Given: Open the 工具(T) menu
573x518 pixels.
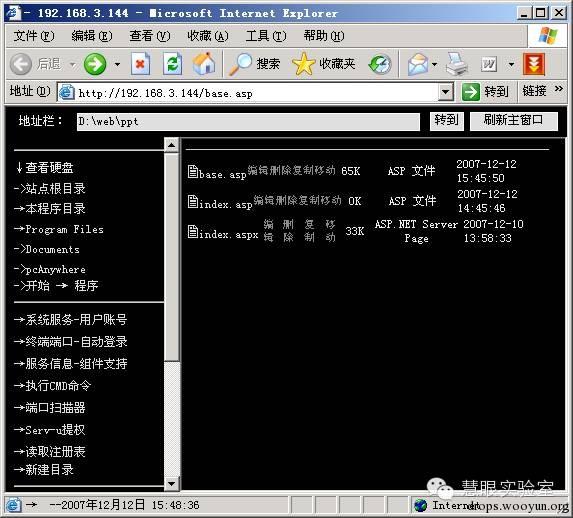Looking at the screenshot, I should point(266,36).
